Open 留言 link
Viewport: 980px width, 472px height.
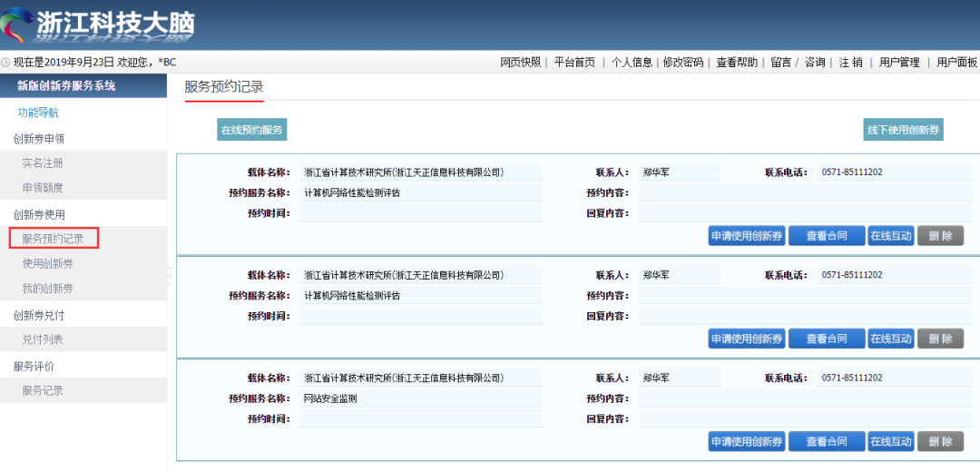tap(780, 63)
